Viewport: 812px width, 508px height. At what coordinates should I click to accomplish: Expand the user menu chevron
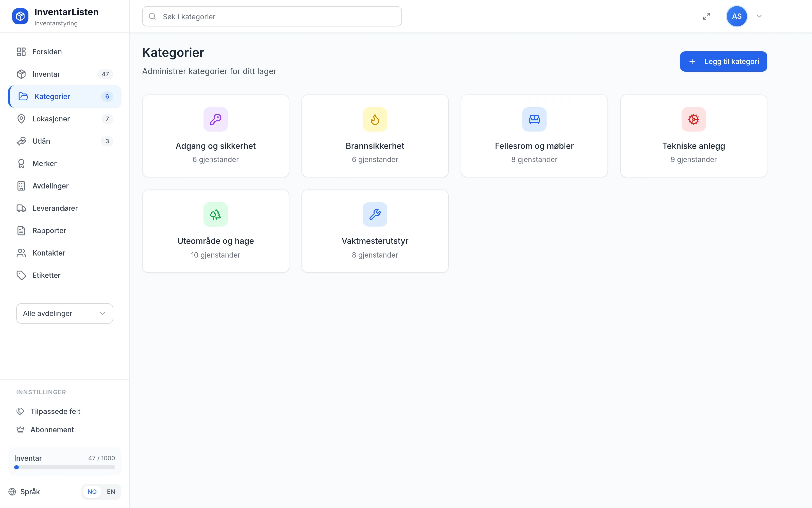(x=759, y=16)
